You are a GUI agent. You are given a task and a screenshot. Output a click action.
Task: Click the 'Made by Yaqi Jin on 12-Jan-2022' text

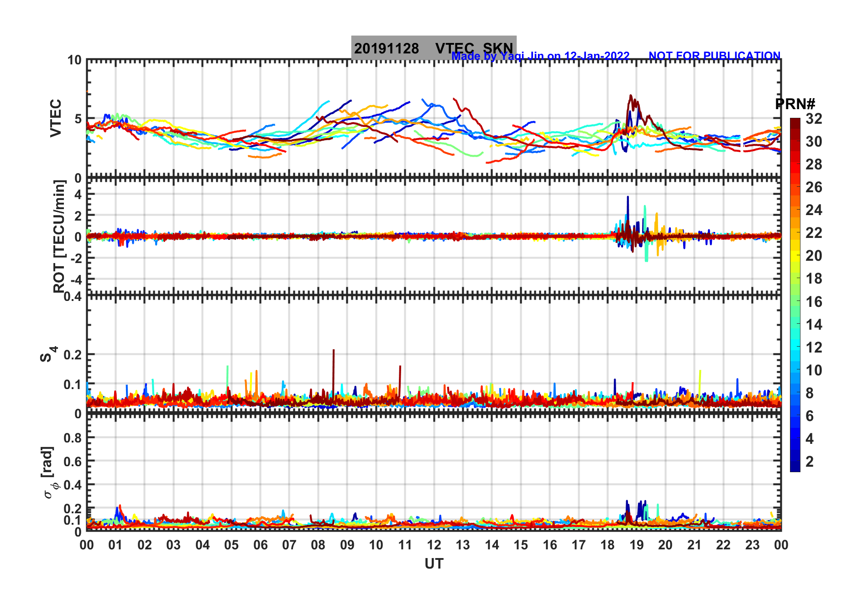(x=540, y=56)
